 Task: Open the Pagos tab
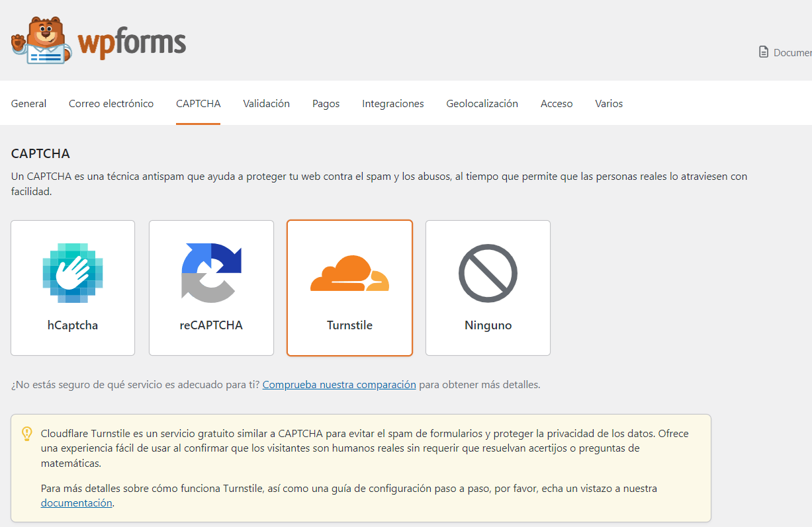pyautogui.click(x=326, y=104)
